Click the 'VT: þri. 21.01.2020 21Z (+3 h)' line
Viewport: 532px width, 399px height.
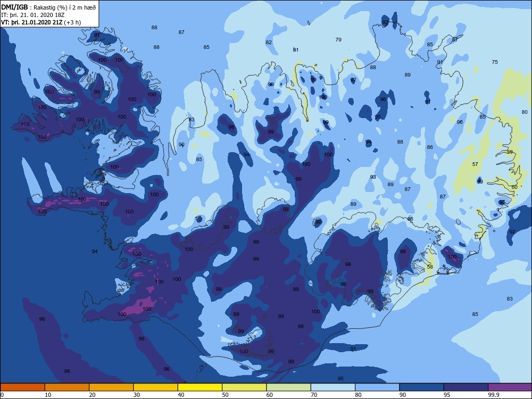(x=41, y=22)
